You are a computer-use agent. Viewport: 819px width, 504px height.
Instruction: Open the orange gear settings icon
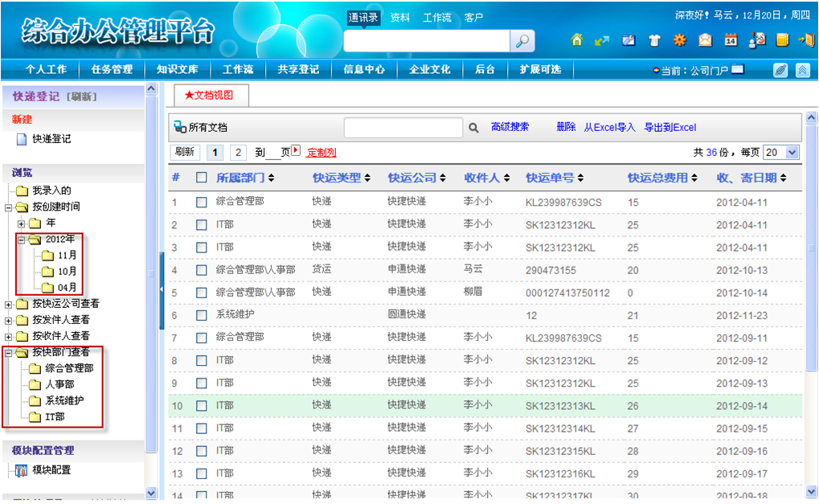click(679, 39)
